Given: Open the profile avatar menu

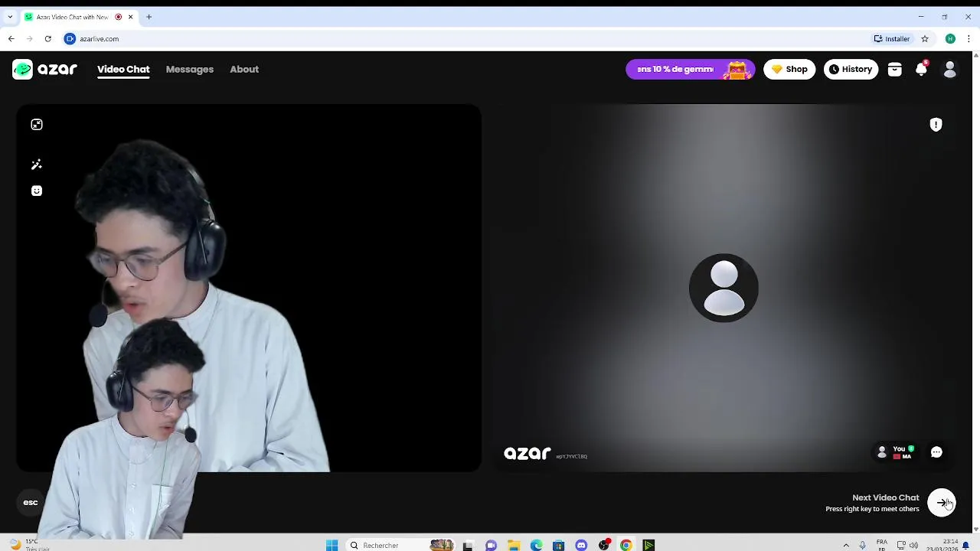Looking at the screenshot, I should 950,70.
